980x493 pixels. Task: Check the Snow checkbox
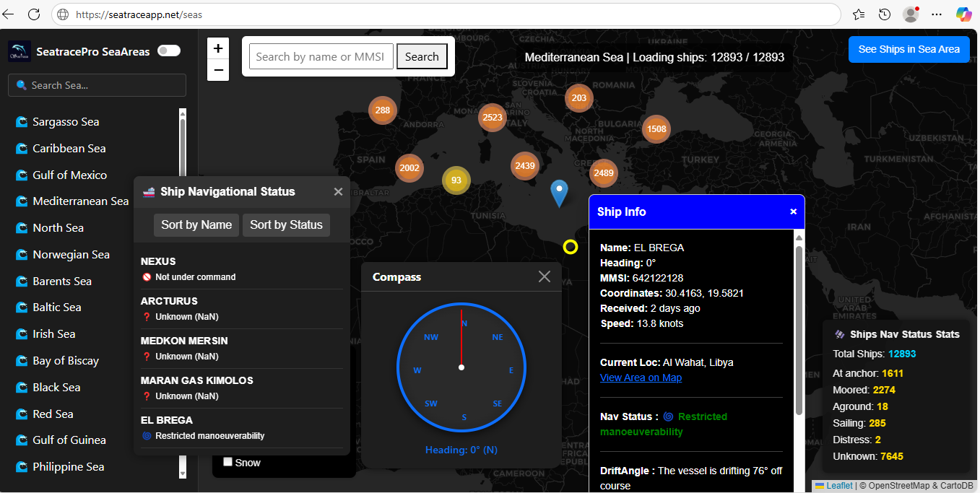tap(228, 462)
